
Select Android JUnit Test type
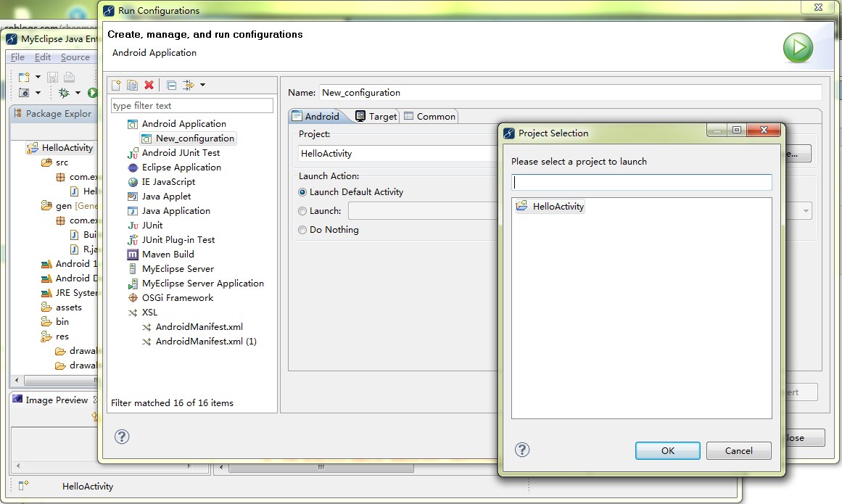point(181,152)
